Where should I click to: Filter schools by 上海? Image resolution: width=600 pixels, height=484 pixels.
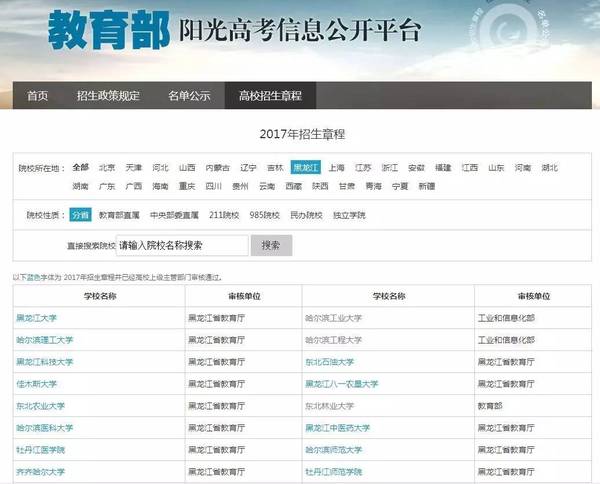click(x=337, y=168)
